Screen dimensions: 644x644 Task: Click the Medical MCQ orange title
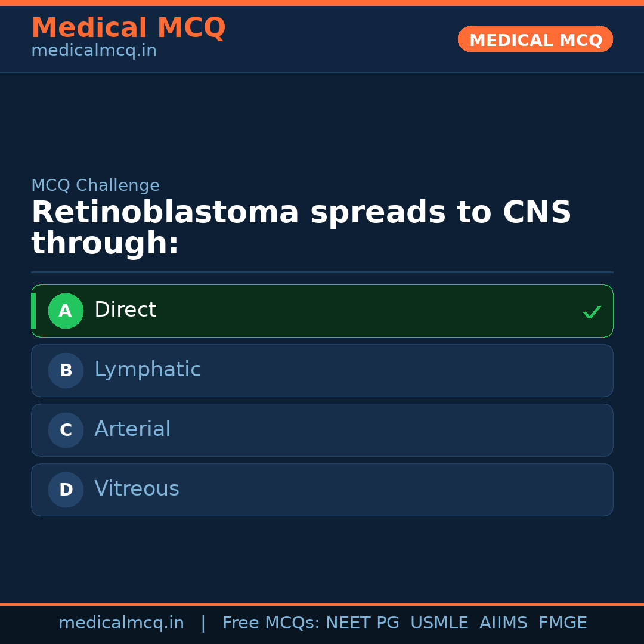(x=128, y=28)
